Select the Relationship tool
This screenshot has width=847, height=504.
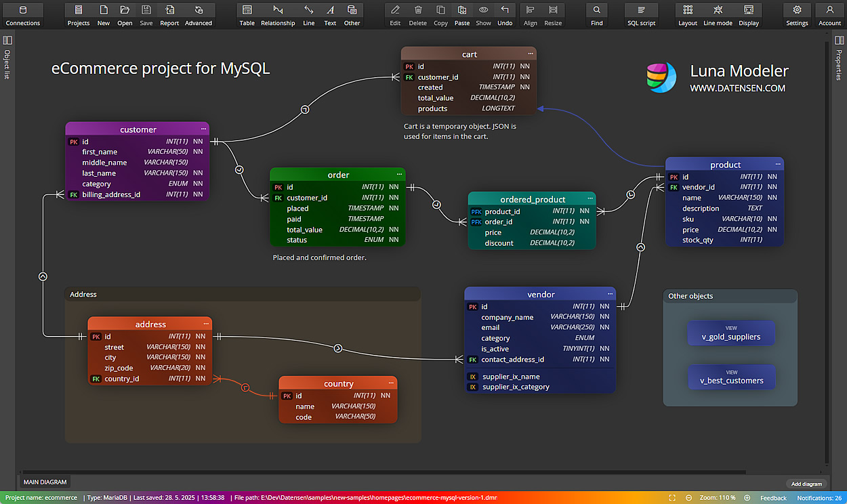(278, 15)
